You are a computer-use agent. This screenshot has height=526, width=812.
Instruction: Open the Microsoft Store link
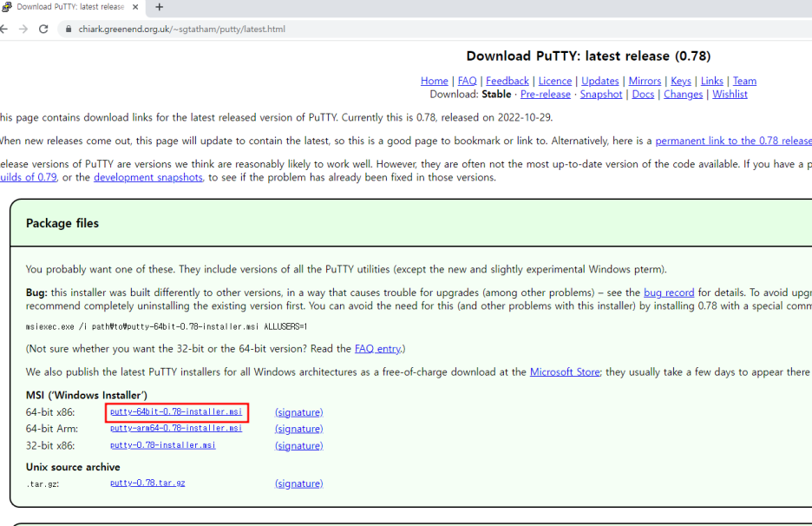coord(564,371)
